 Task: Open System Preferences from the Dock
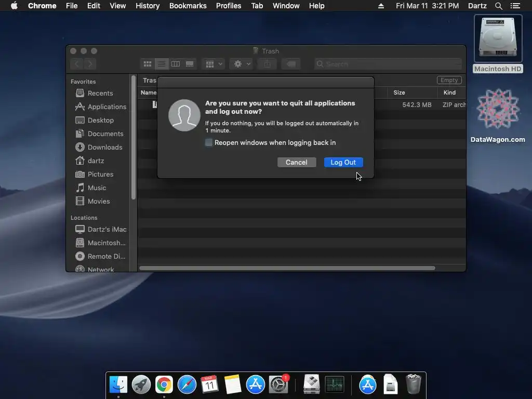pyautogui.click(x=278, y=384)
